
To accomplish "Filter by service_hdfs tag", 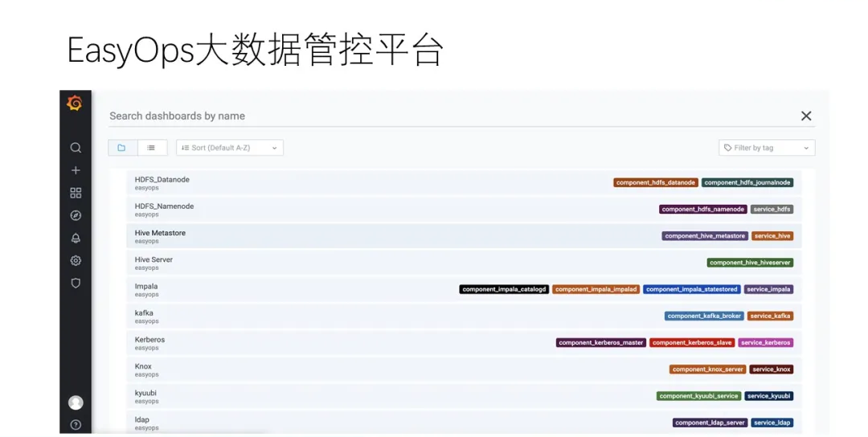I will coord(772,209).
